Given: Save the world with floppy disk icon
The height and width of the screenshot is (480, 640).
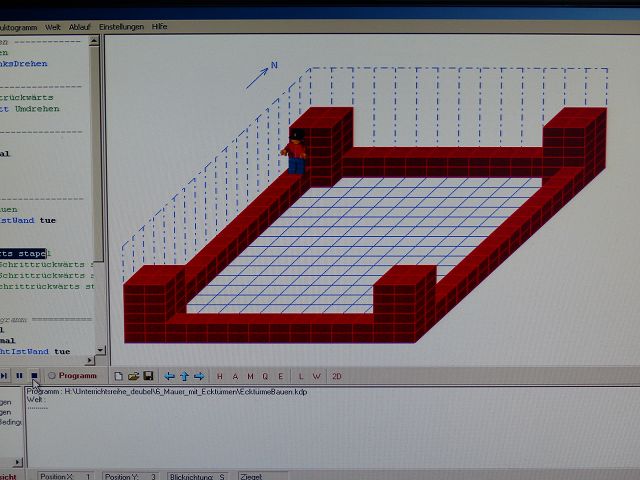Looking at the screenshot, I should (148, 376).
